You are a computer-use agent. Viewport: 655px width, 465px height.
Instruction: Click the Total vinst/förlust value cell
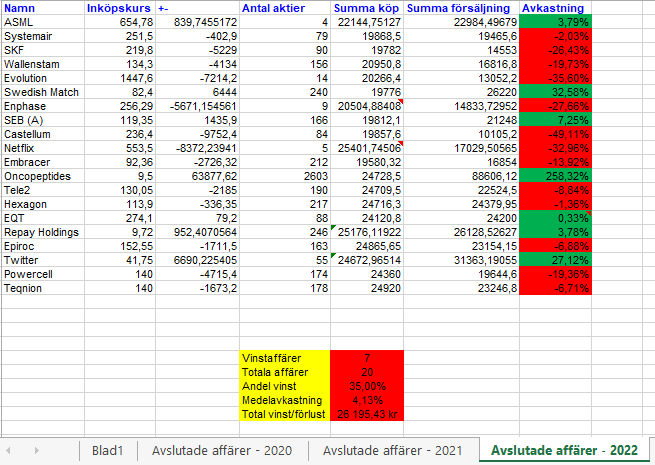pos(366,413)
